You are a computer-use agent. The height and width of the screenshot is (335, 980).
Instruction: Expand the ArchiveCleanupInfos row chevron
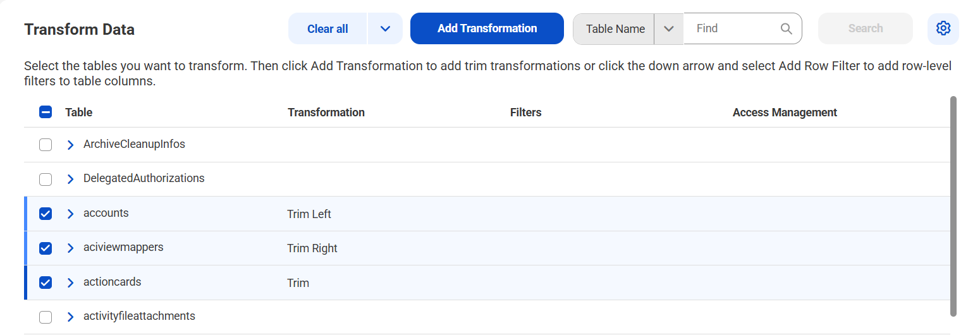pyautogui.click(x=70, y=145)
